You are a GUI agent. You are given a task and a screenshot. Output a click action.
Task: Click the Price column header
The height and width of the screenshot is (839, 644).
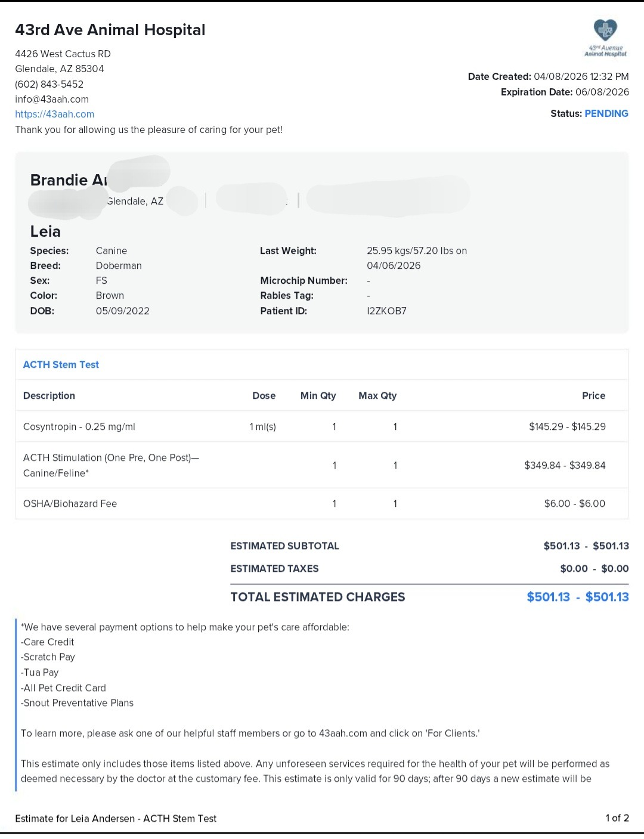(593, 395)
